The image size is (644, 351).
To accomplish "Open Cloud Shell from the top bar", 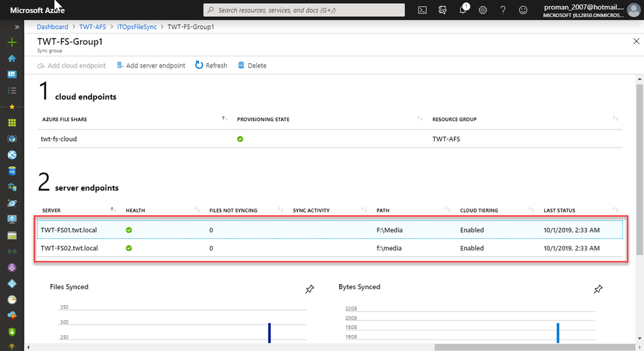I will (x=422, y=10).
